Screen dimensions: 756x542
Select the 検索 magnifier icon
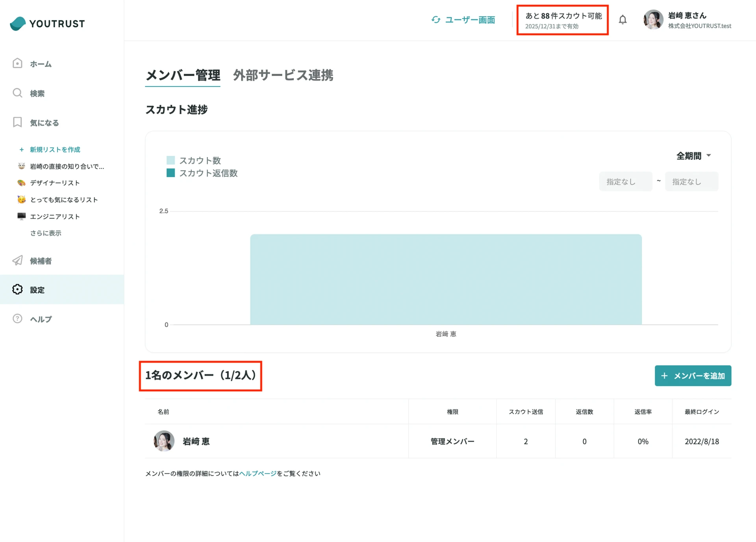click(17, 93)
